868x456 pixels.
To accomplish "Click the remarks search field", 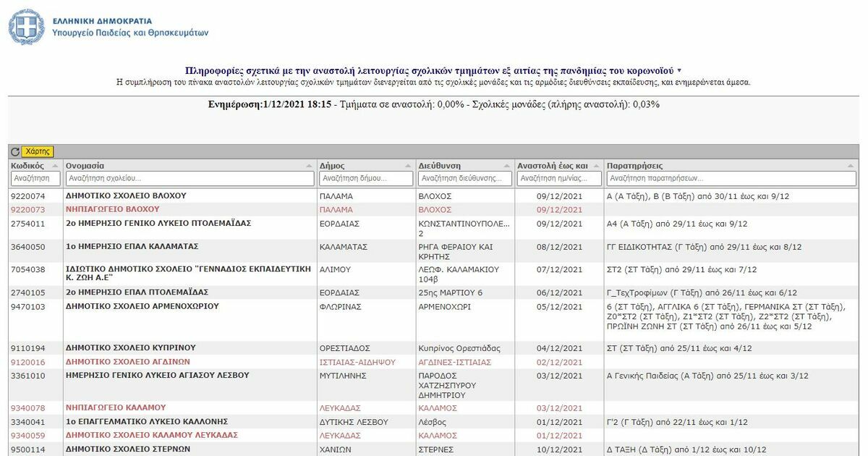I will point(731,178).
